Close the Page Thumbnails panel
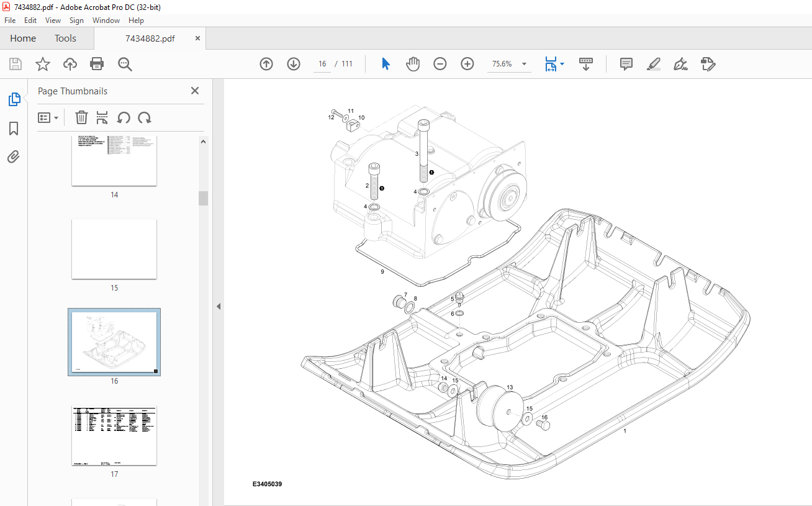812x506 pixels. (195, 91)
